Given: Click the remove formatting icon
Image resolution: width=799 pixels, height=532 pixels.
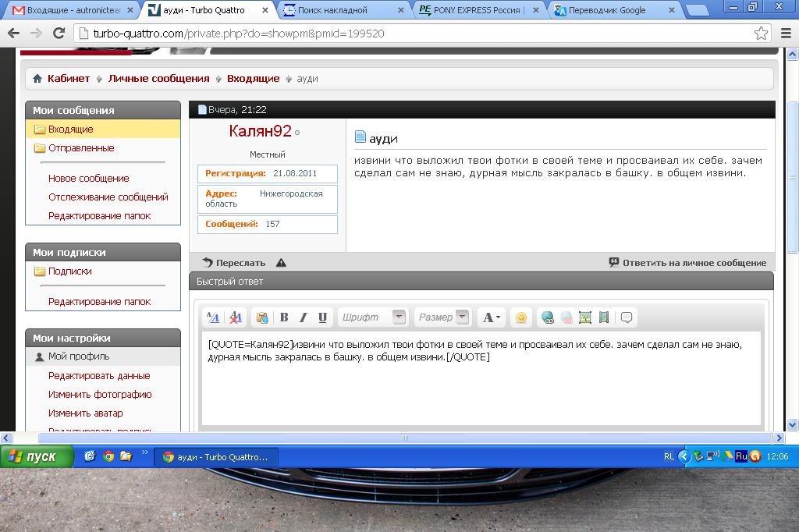Looking at the screenshot, I should pyautogui.click(x=236, y=317).
